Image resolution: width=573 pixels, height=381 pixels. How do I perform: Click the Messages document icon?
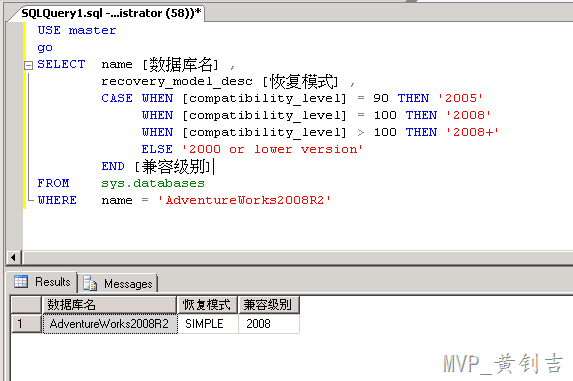90,283
